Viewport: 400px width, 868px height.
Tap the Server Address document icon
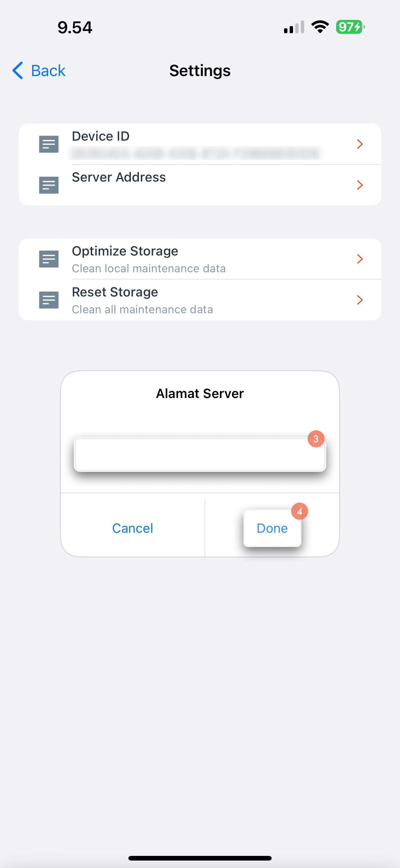pos(49,185)
